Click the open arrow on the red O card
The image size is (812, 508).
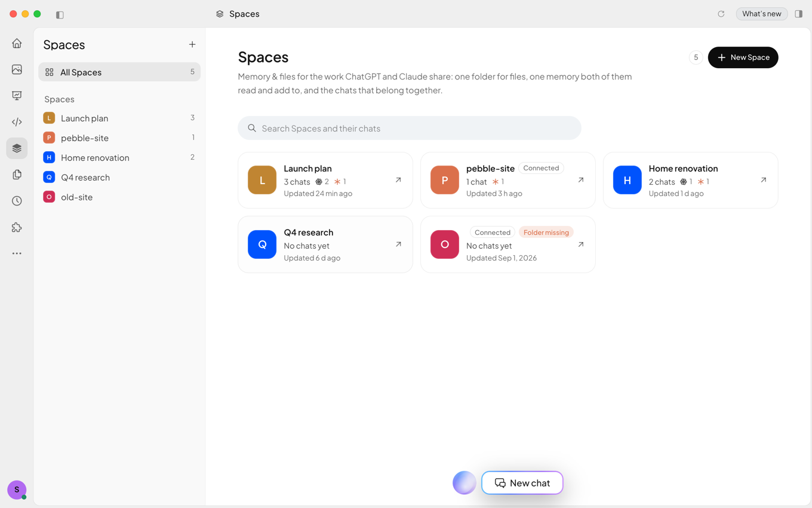tap(581, 244)
